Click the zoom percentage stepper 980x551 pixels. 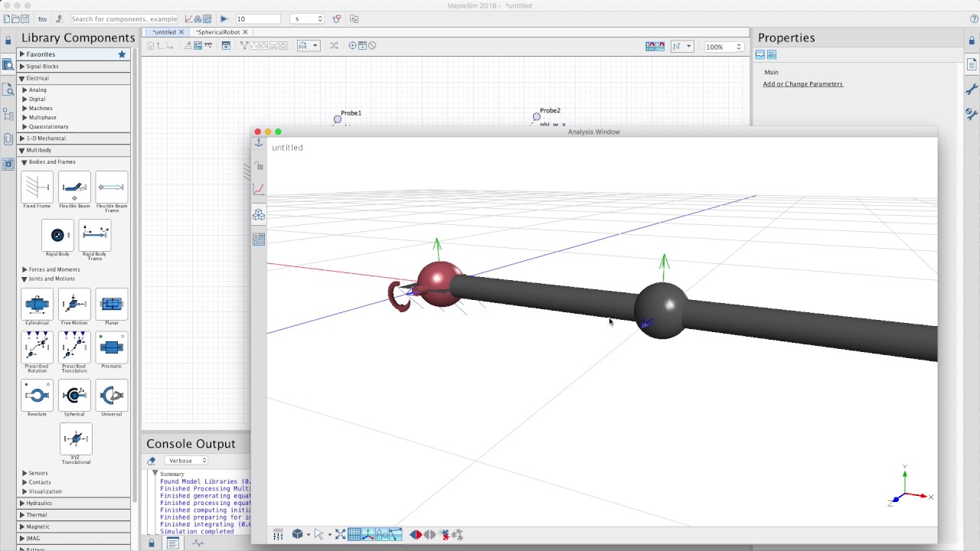[x=739, y=47]
